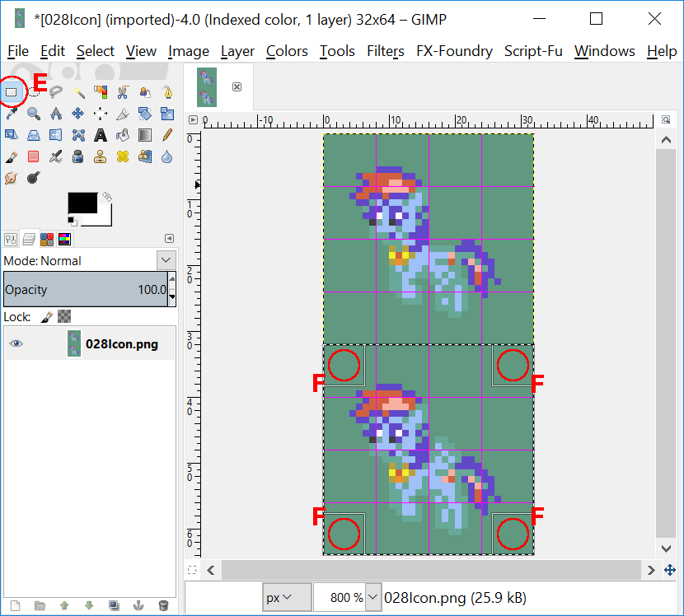
Task: Open the layer Mode dropdown showing Normal
Action: pyautogui.click(x=165, y=259)
